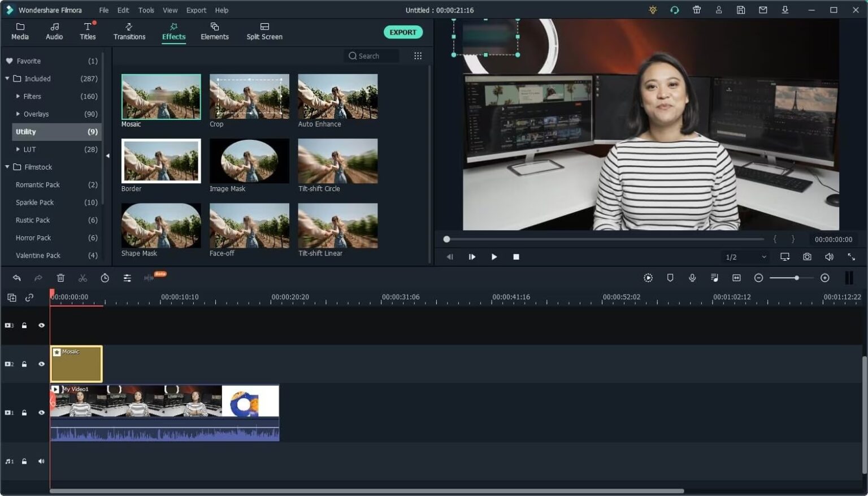The width and height of the screenshot is (868, 496).
Task: Open the Audio Mixer icon near zoom slider
Action: coord(714,278)
